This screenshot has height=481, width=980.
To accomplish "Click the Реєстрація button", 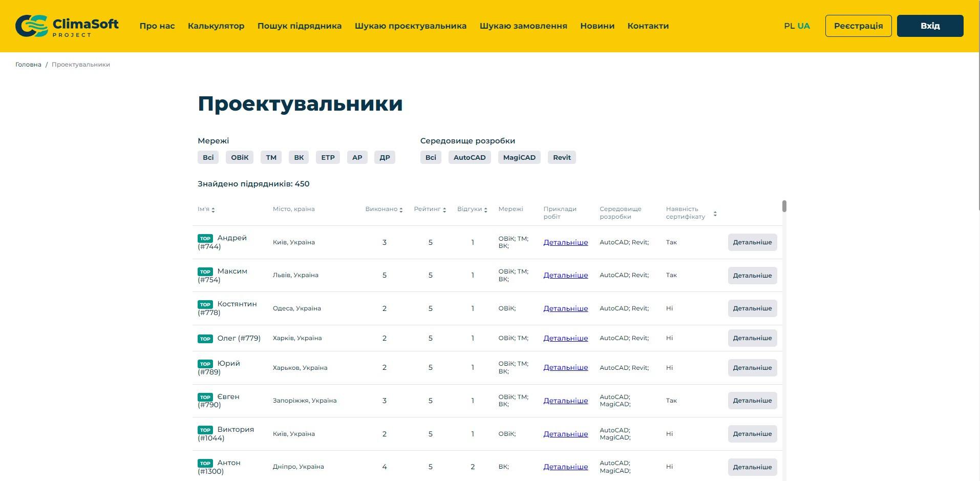I will [858, 26].
